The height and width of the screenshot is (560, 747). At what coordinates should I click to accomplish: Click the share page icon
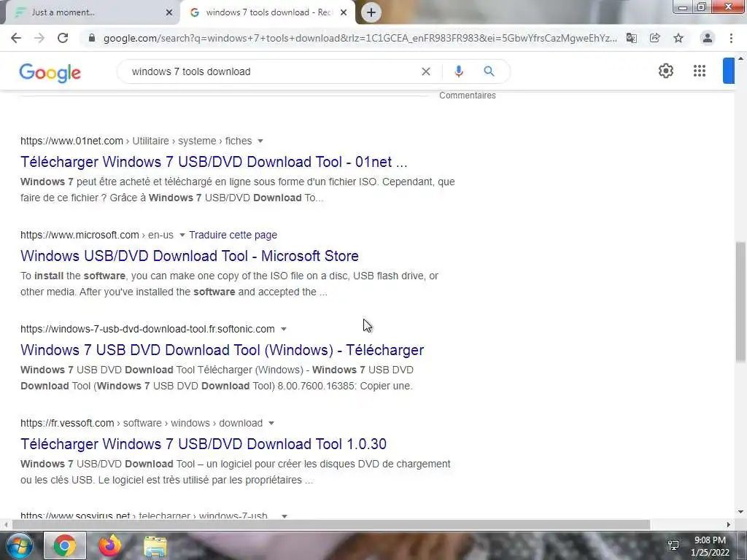click(655, 38)
